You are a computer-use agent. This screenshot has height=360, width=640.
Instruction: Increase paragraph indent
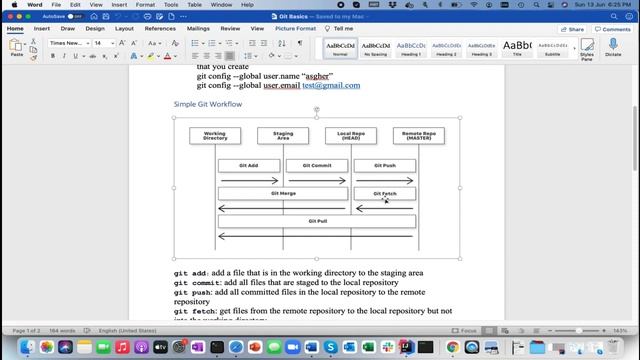pyautogui.click(x=264, y=43)
